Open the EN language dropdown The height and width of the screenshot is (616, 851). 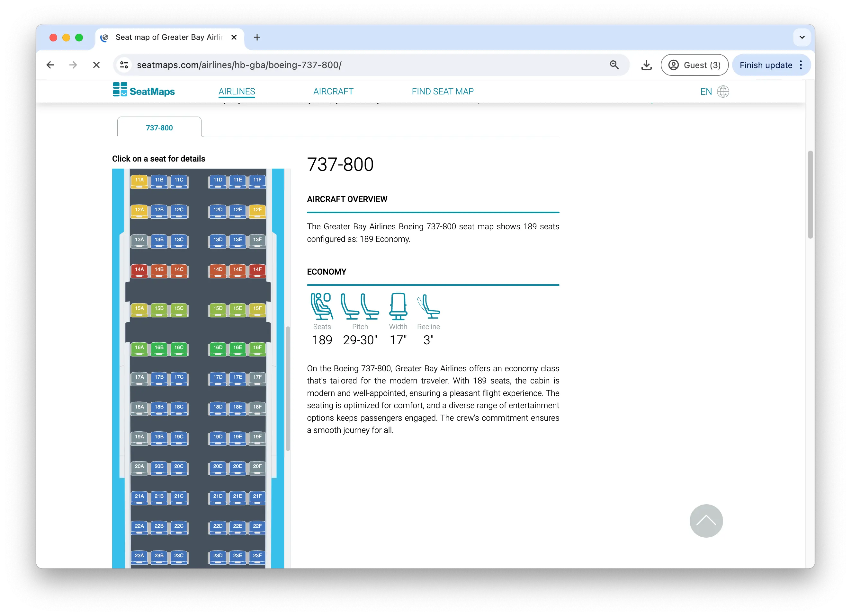click(x=706, y=92)
